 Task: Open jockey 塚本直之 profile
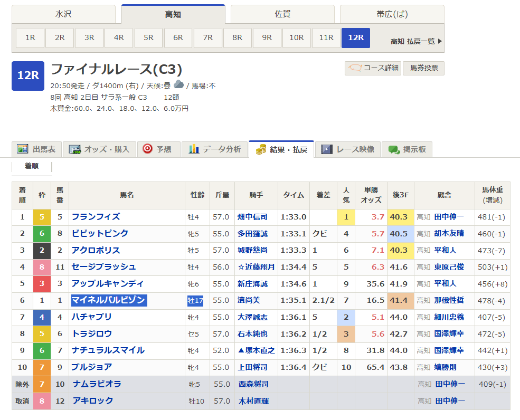[260, 350]
